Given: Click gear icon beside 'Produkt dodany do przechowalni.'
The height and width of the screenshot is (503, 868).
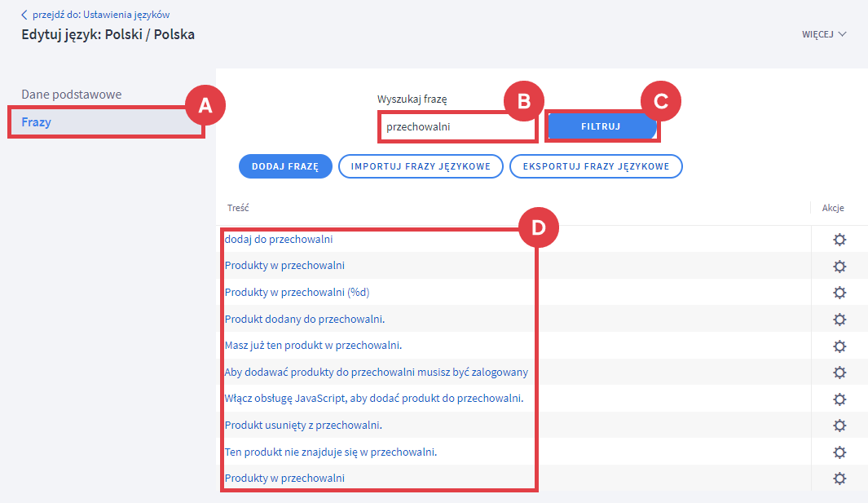Looking at the screenshot, I should pyautogui.click(x=839, y=320).
